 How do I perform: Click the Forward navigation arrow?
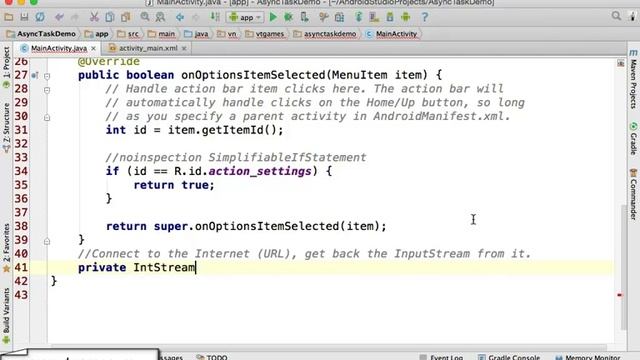196,17
